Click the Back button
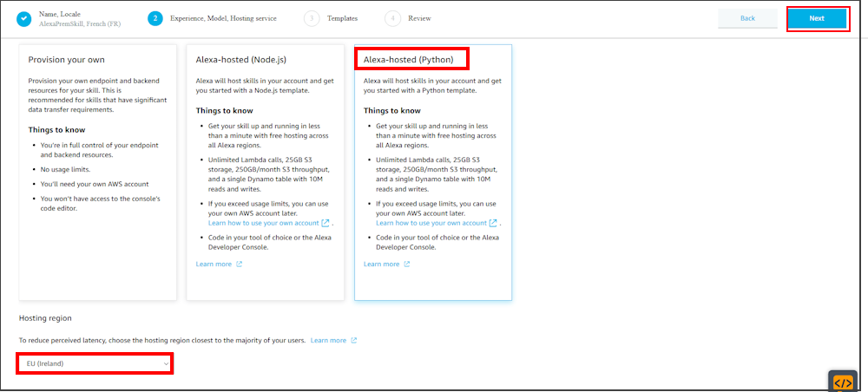 747,18
